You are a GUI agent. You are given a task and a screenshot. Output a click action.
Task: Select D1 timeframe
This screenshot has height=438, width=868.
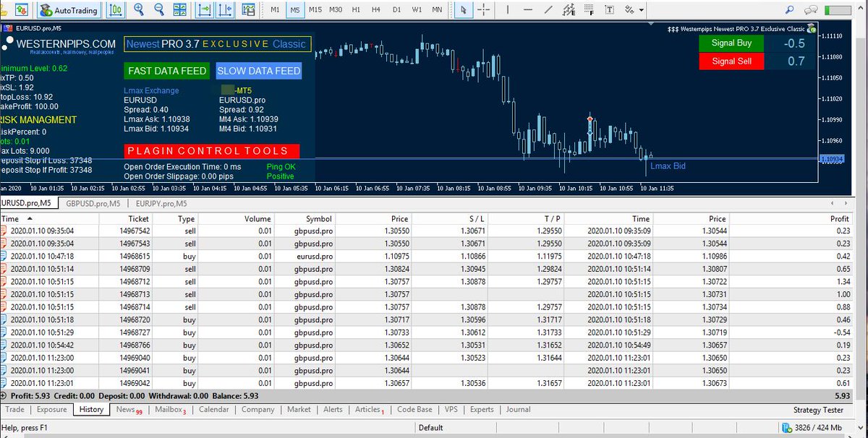[x=396, y=10]
